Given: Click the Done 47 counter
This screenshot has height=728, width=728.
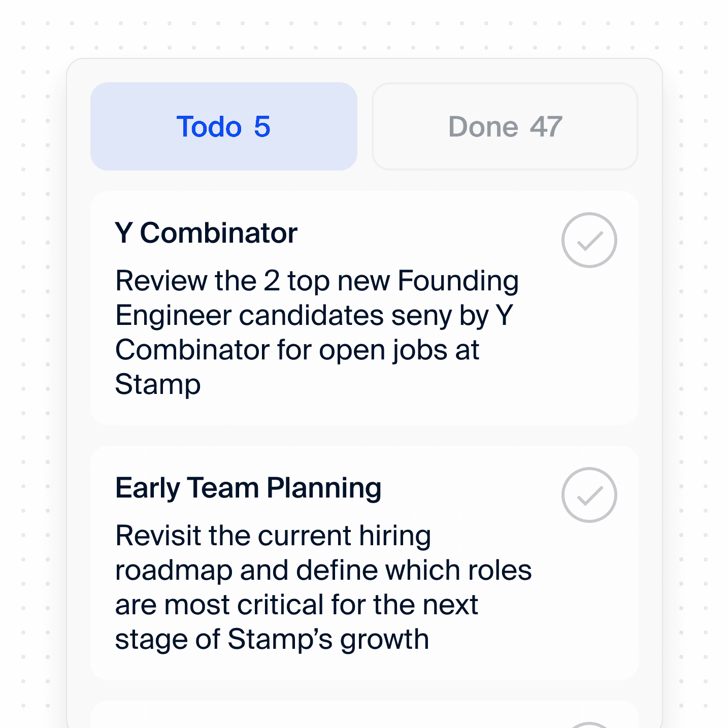Looking at the screenshot, I should [x=505, y=126].
